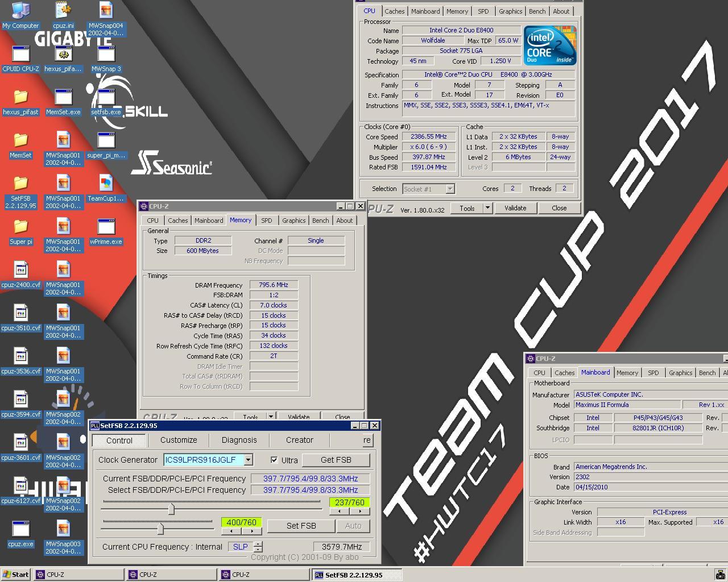Screen dimensions: 728x582
Task: Open About tab in top CPU-Z window
Action: [561, 11]
